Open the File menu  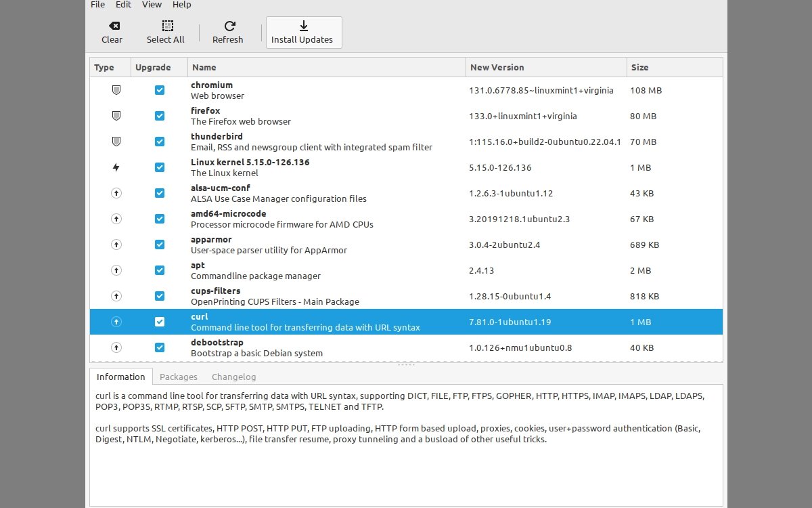click(97, 5)
